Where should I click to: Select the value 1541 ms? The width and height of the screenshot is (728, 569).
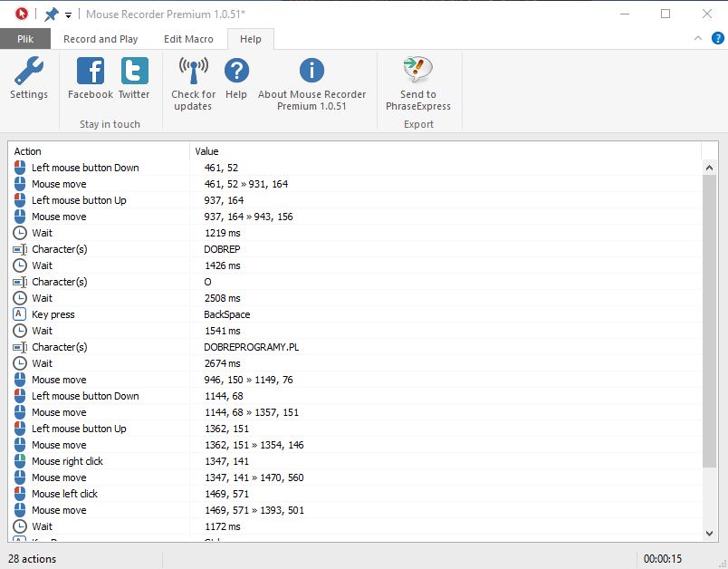[223, 331]
